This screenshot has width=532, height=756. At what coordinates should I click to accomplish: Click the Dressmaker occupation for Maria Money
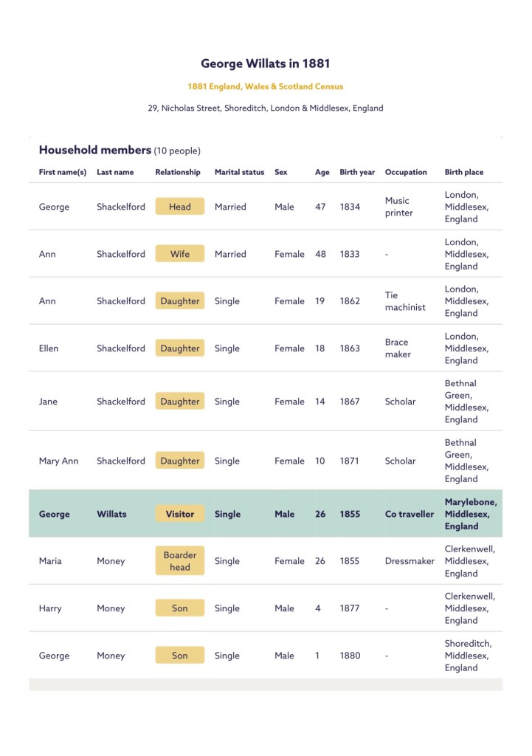coord(410,561)
